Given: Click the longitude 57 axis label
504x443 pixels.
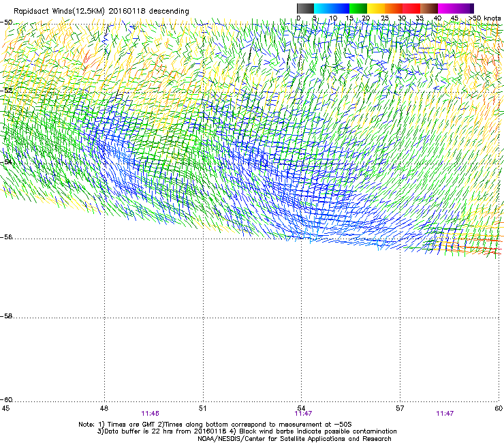Looking at the screenshot, I should tap(400, 408).
